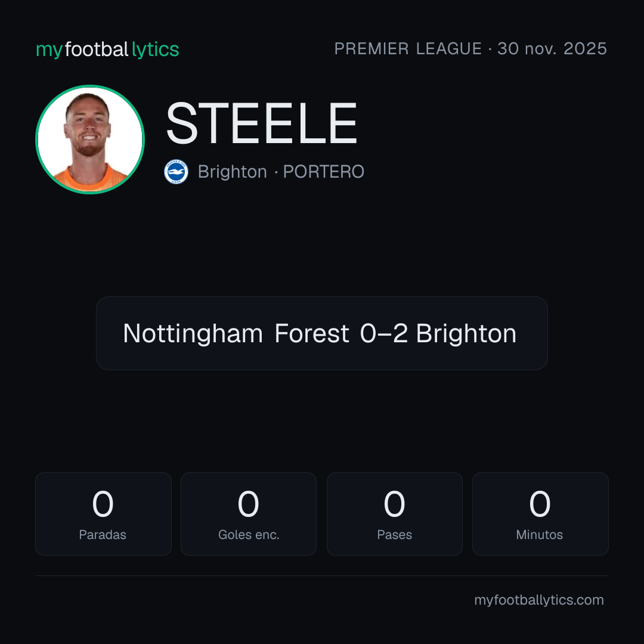Click the PORTERO position label
644x644 pixels.
[323, 172]
